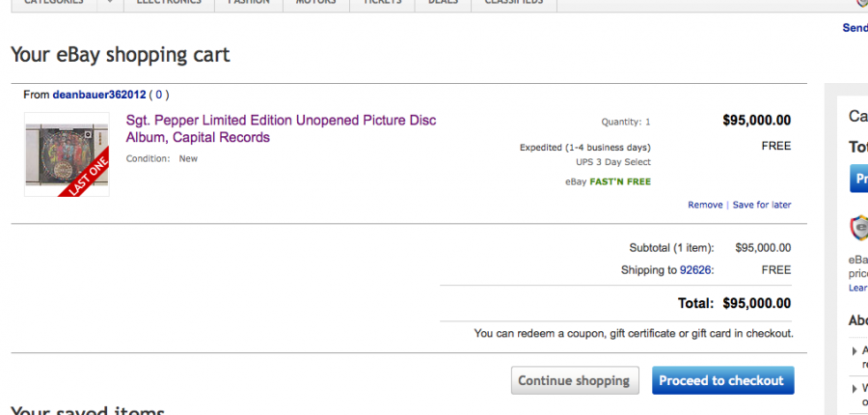
Task: Open the Classifieds navigation tab
Action: [x=514, y=2]
